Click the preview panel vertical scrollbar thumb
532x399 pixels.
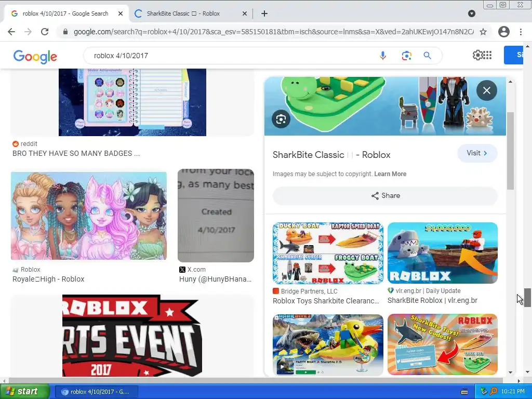pyautogui.click(x=511, y=151)
